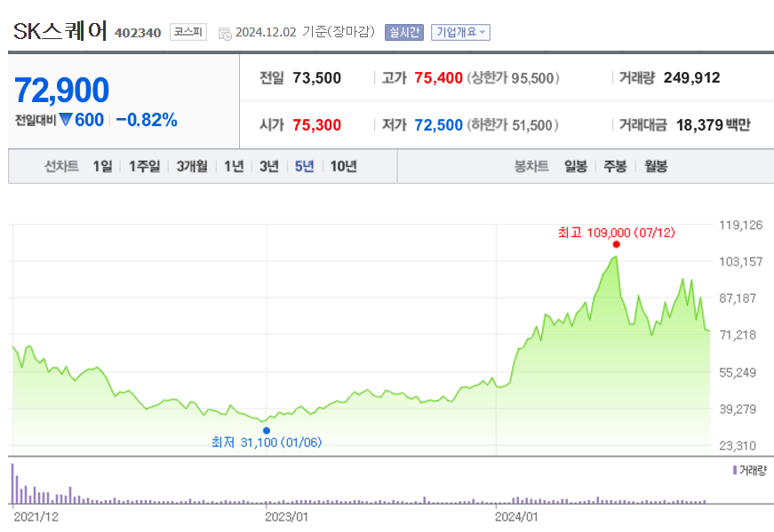Image resolution: width=774 pixels, height=532 pixels.
Task: Click the 103,157 y-axis label
Action: 741,262
